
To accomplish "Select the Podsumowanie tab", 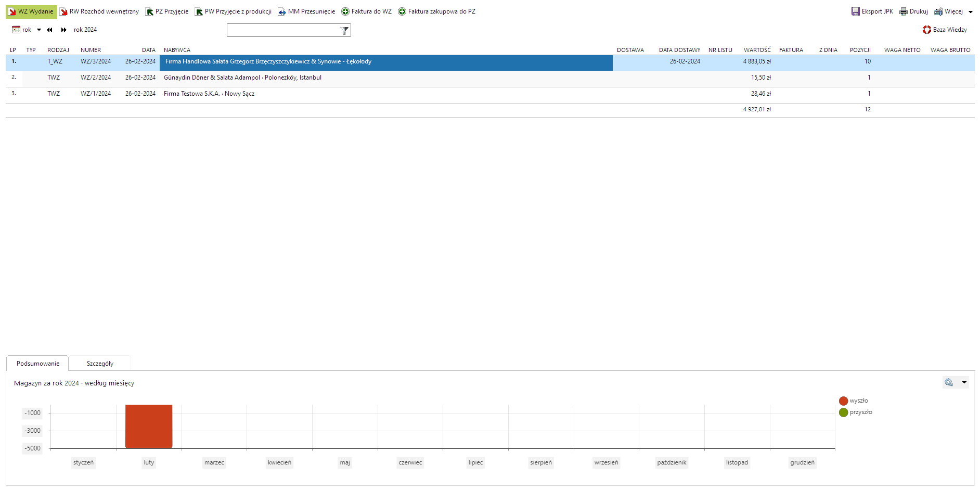I will pyautogui.click(x=38, y=364).
